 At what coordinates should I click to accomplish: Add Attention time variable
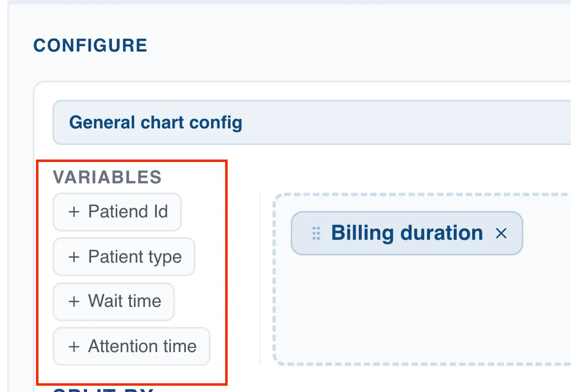tap(131, 346)
